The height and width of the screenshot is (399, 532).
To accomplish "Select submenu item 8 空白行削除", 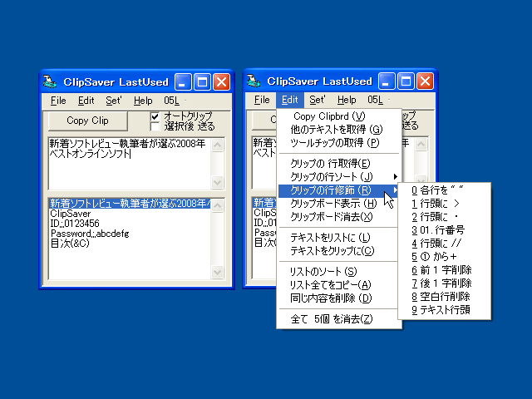I will (x=444, y=297).
